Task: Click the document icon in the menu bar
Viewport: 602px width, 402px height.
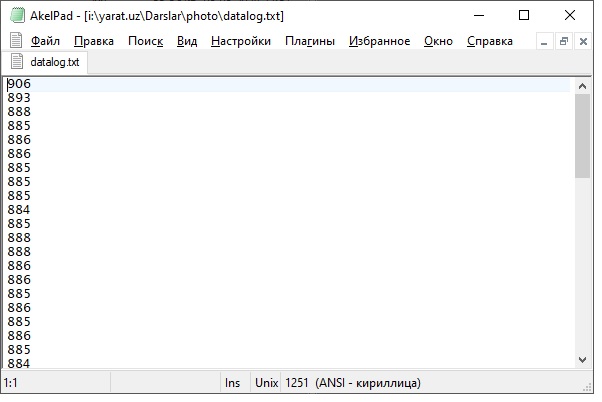Action: point(16,41)
